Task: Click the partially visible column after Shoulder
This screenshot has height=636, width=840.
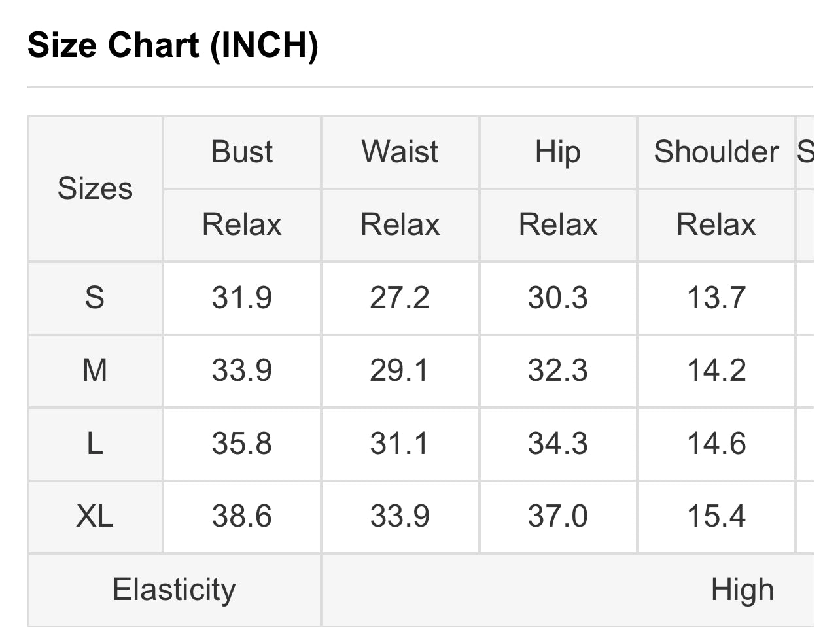Action: click(x=805, y=152)
